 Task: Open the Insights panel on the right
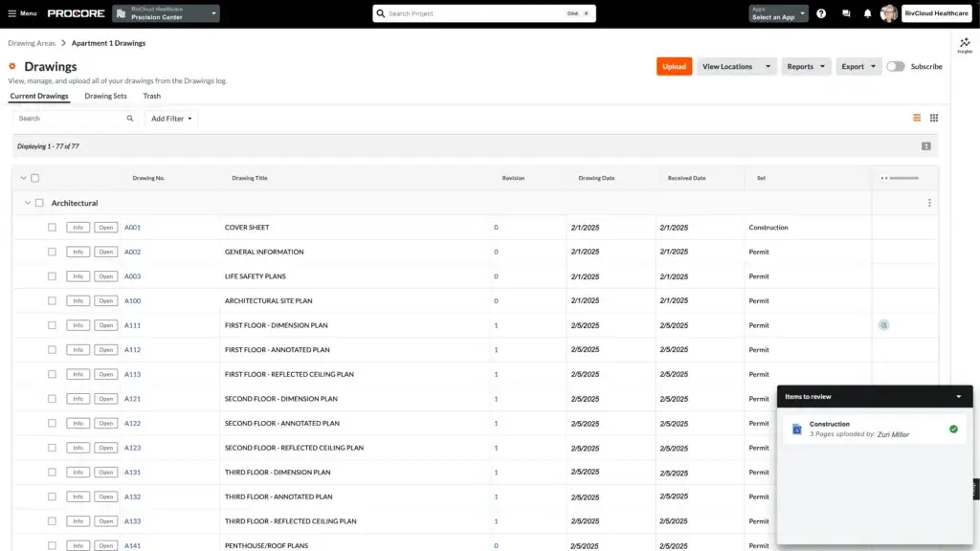(x=963, y=45)
